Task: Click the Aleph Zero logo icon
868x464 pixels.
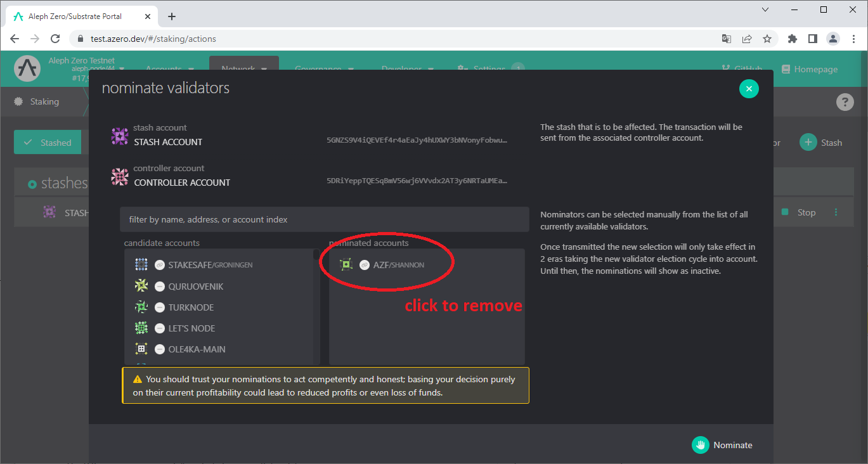Action: point(27,68)
